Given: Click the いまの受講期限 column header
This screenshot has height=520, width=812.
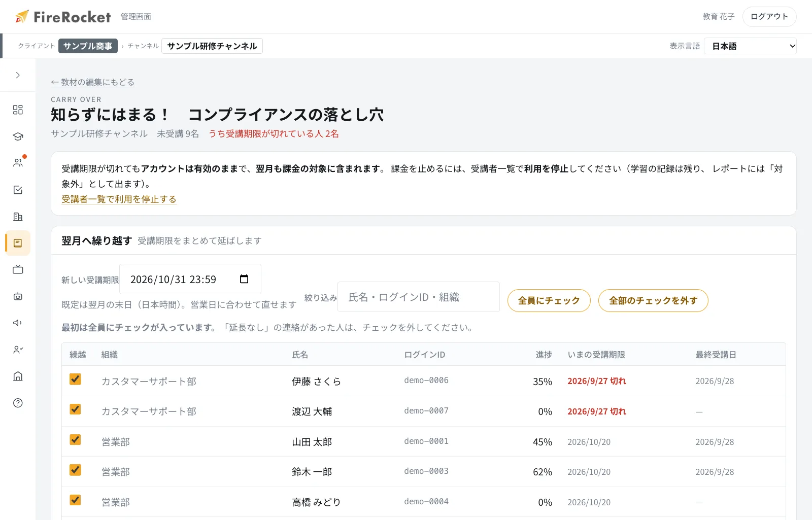Looking at the screenshot, I should (596, 355).
